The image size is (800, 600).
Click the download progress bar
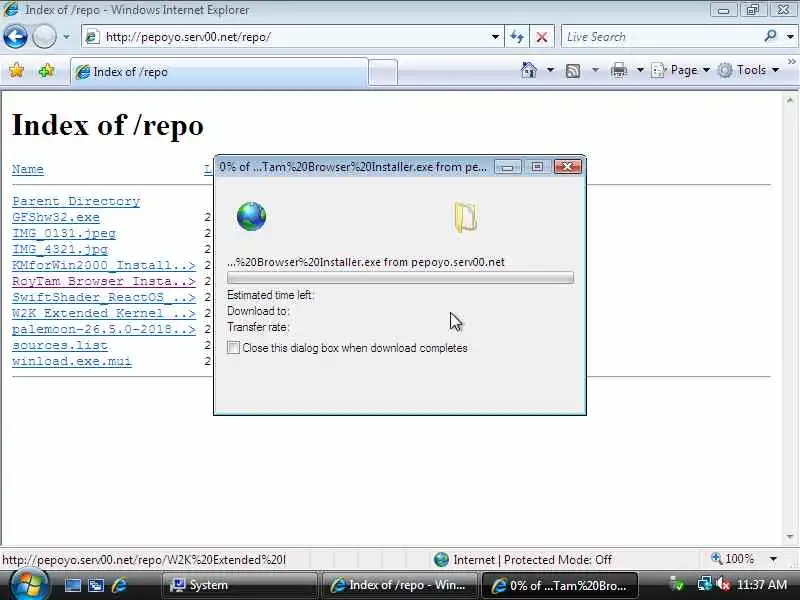(401, 278)
